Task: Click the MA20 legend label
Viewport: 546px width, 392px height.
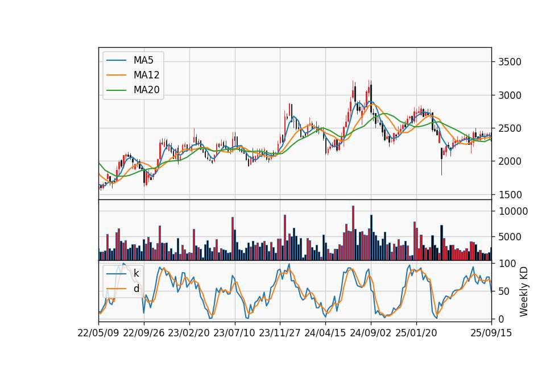Action: pyautogui.click(x=146, y=90)
